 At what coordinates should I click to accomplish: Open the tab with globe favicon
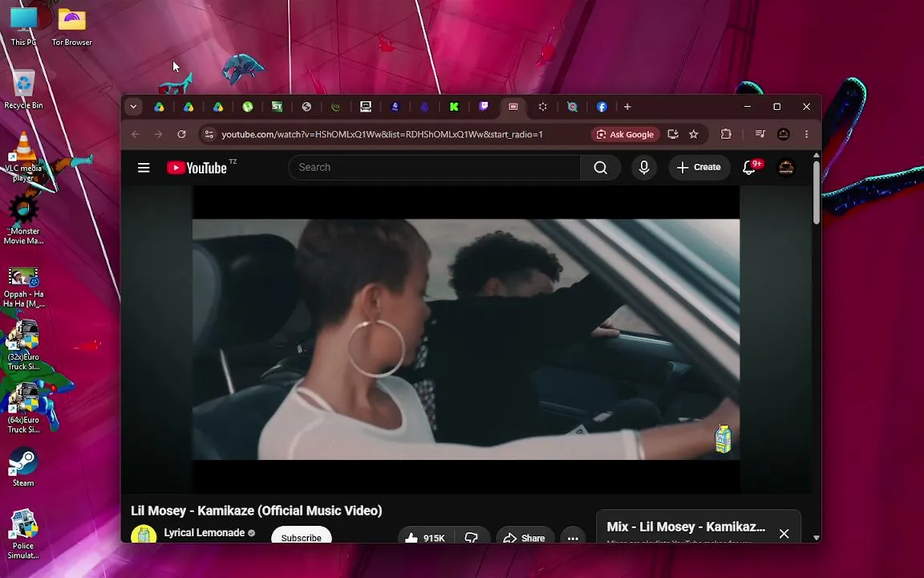point(306,107)
